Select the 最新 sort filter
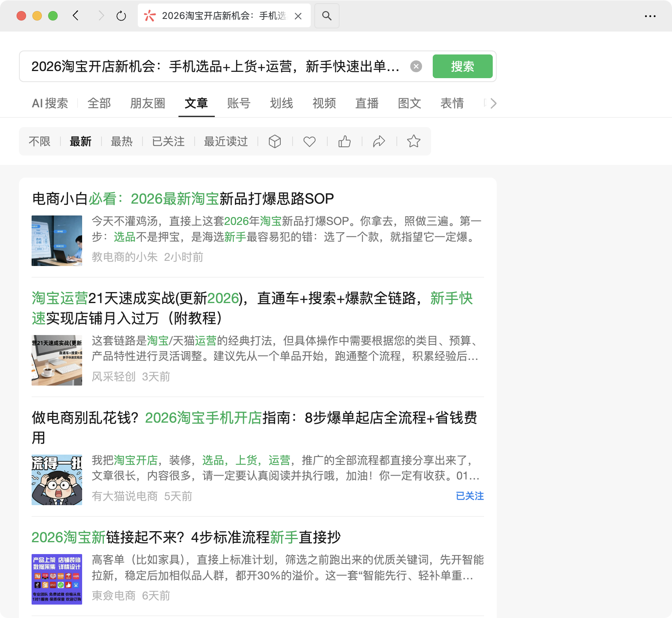 pos(81,141)
